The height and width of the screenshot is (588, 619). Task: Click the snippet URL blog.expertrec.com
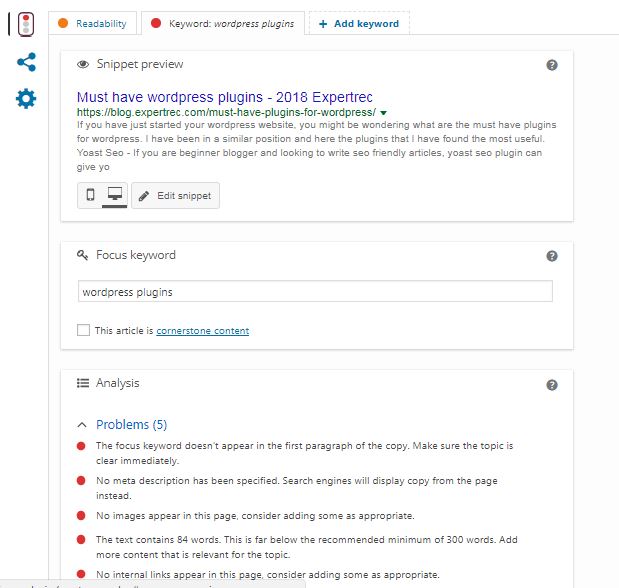226,113
